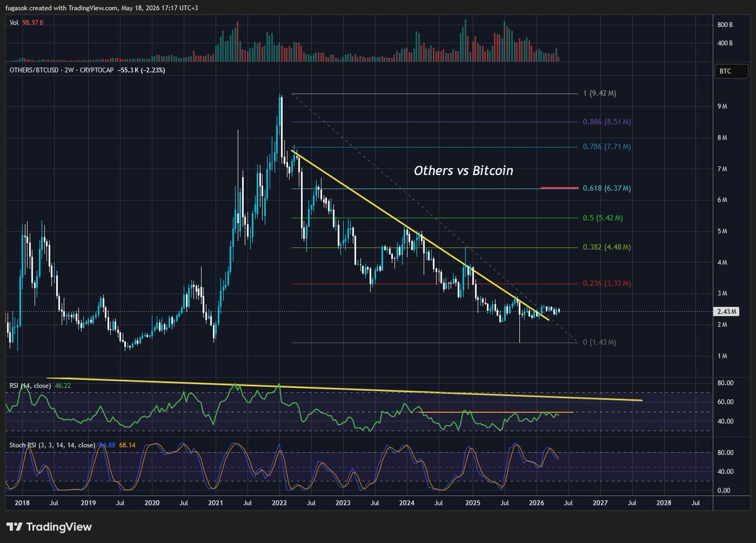Image resolution: width=756 pixels, height=543 pixels.
Task: Click the Fib label 0.886 (8.51 M)
Action: (606, 121)
